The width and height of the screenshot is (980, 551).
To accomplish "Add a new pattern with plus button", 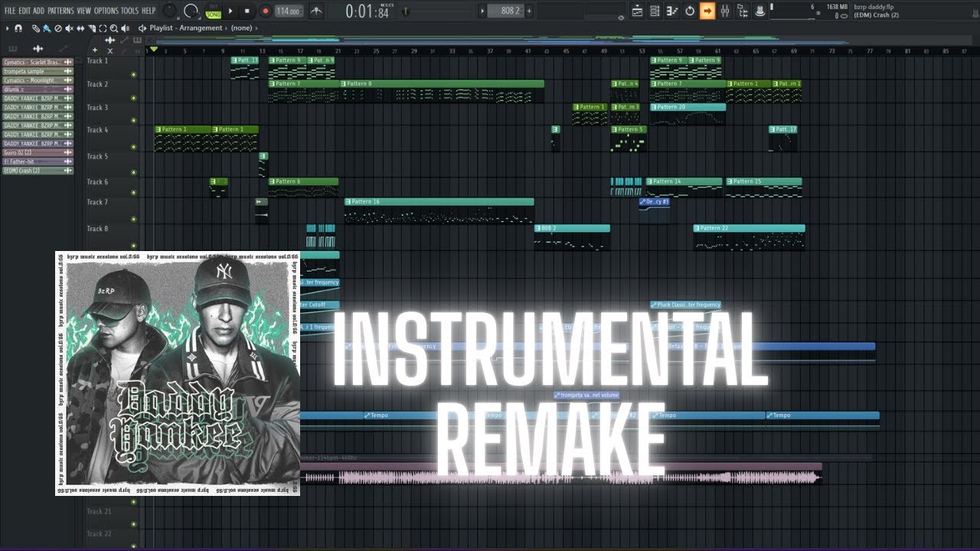I will 529,11.
